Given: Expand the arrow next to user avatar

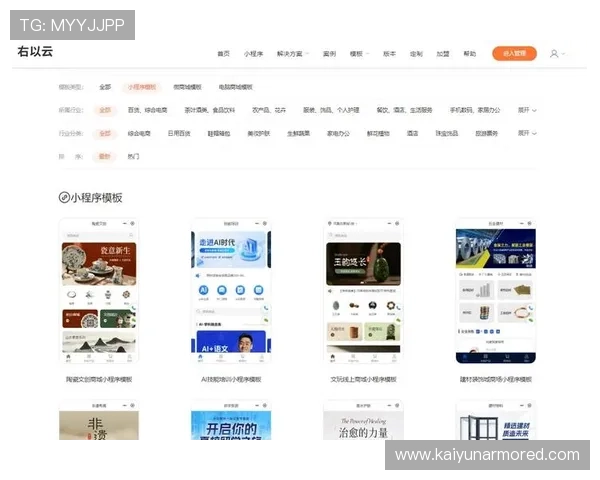Looking at the screenshot, I should (x=562, y=54).
